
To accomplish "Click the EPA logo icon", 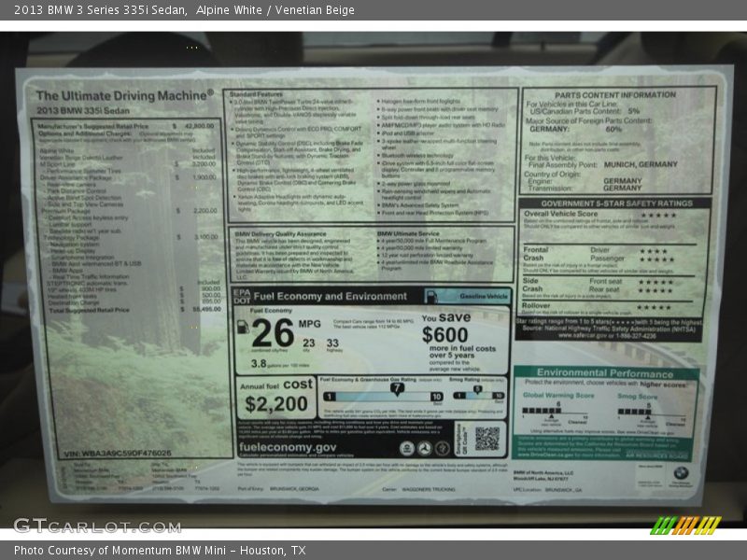I will tap(241, 294).
